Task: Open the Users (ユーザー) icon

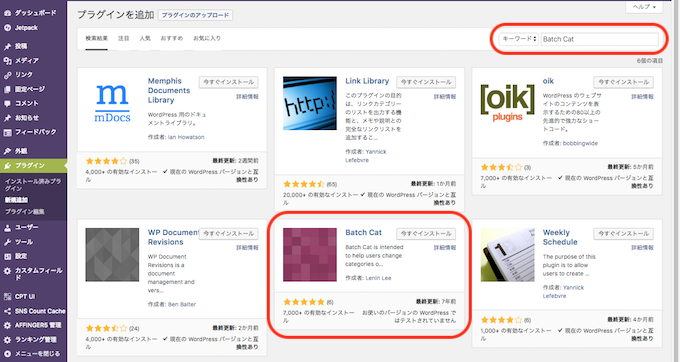Action: pyautogui.click(x=7, y=228)
